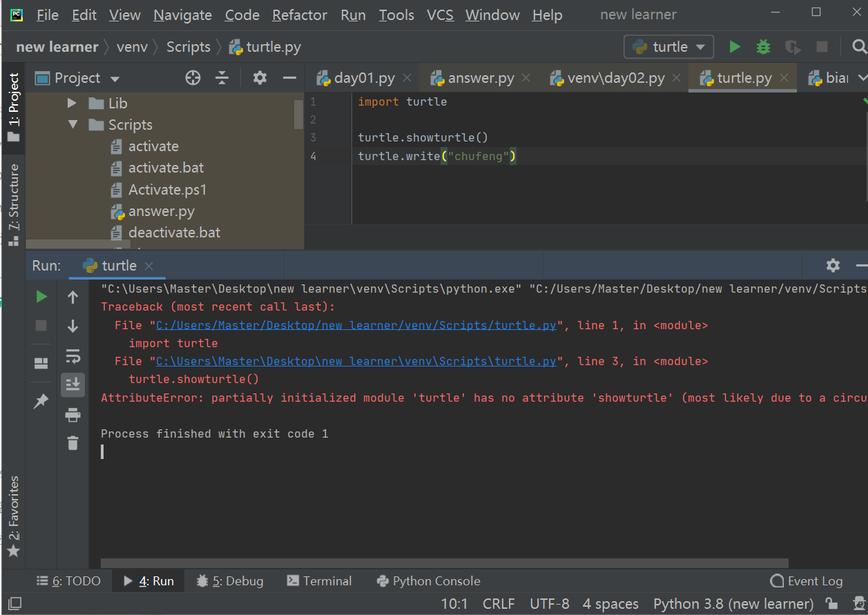Open the Event Log

pos(807,580)
